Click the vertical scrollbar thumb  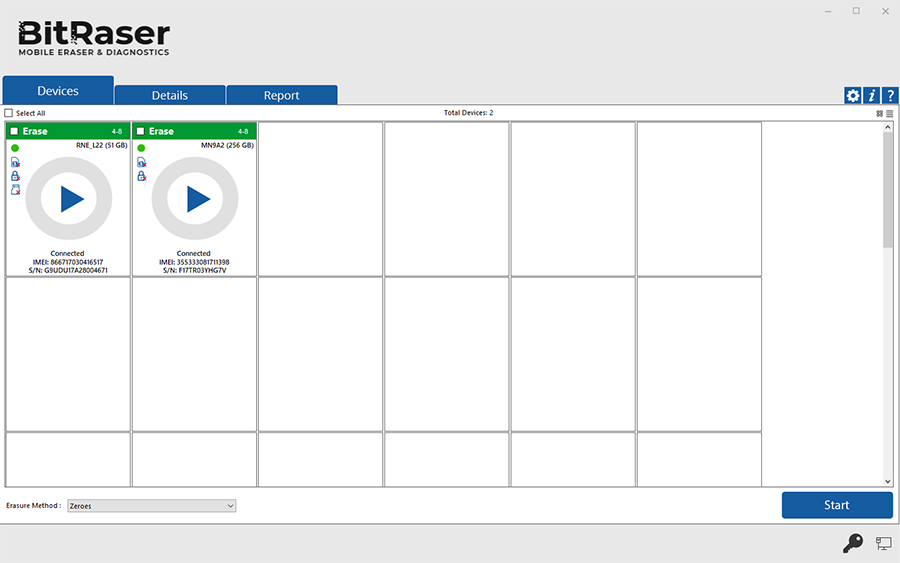888,189
